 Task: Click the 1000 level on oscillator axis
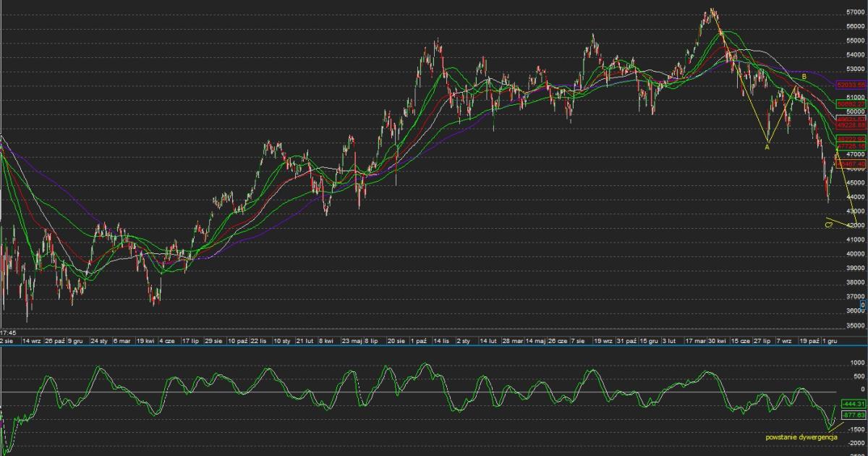coord(859,363)
